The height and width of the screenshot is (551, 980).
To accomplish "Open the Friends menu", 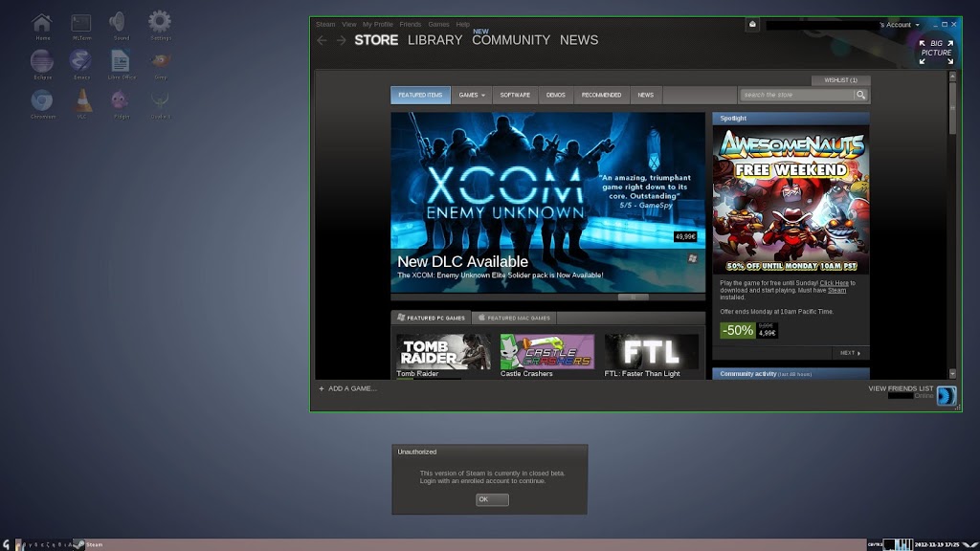I will pos(410,24).
